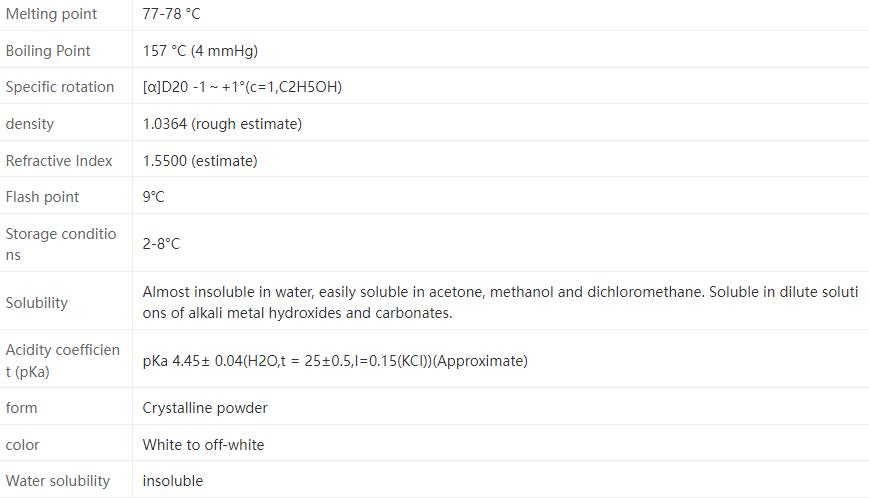
Task: Click the Storage conditions label
Action: tap(61, 244)
